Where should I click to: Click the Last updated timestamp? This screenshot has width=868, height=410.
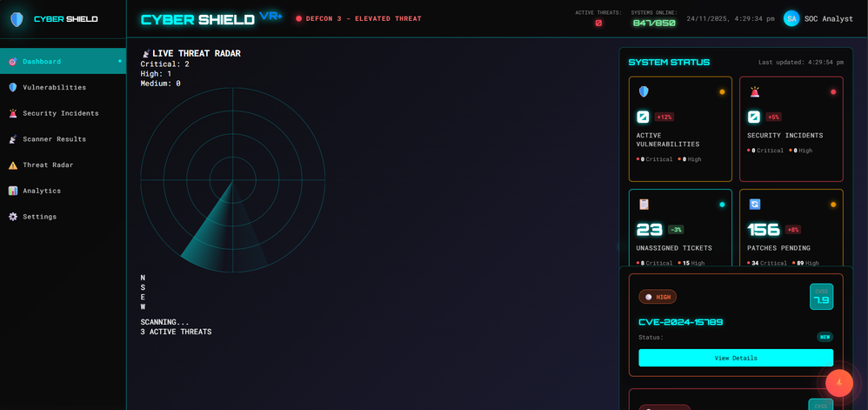click(801, 62)
